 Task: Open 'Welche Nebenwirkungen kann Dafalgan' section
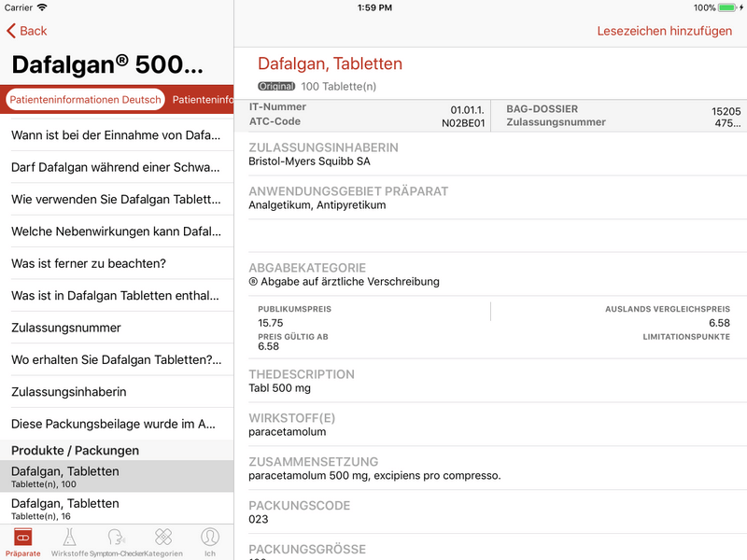click(116, 231)
